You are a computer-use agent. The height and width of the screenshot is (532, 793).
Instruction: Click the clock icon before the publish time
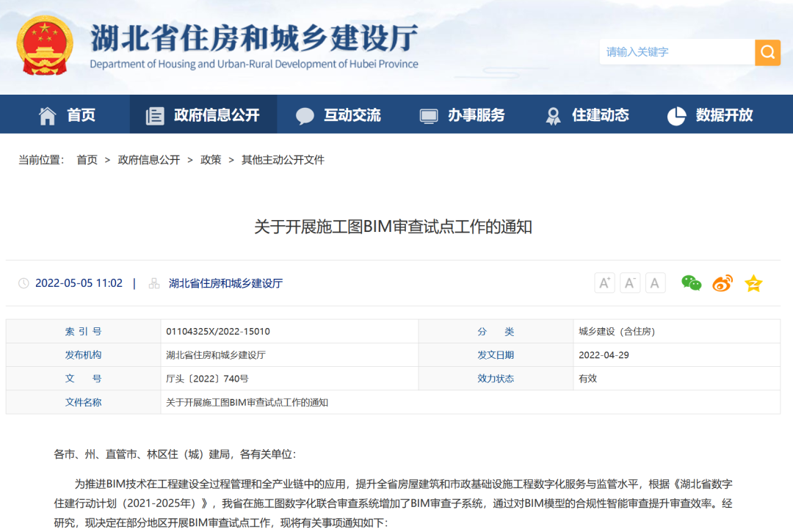point(23,283)
